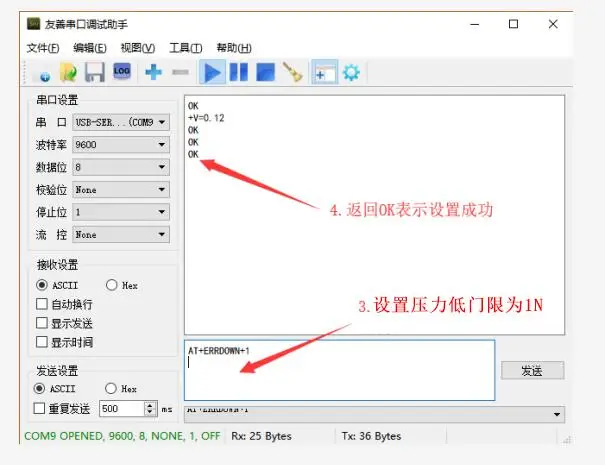Screen dimensions: 605x465
Task: Increase the repeat interval stepper up arrow
Action: (x=150, y=405)
